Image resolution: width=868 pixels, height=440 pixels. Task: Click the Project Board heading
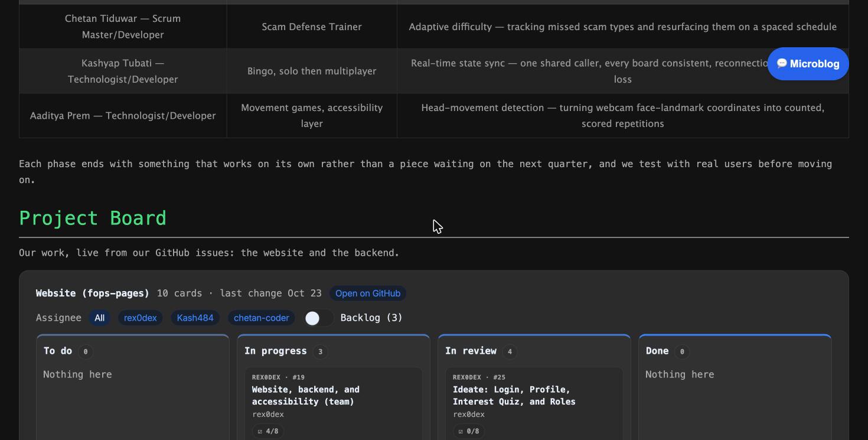pos(93,218)
